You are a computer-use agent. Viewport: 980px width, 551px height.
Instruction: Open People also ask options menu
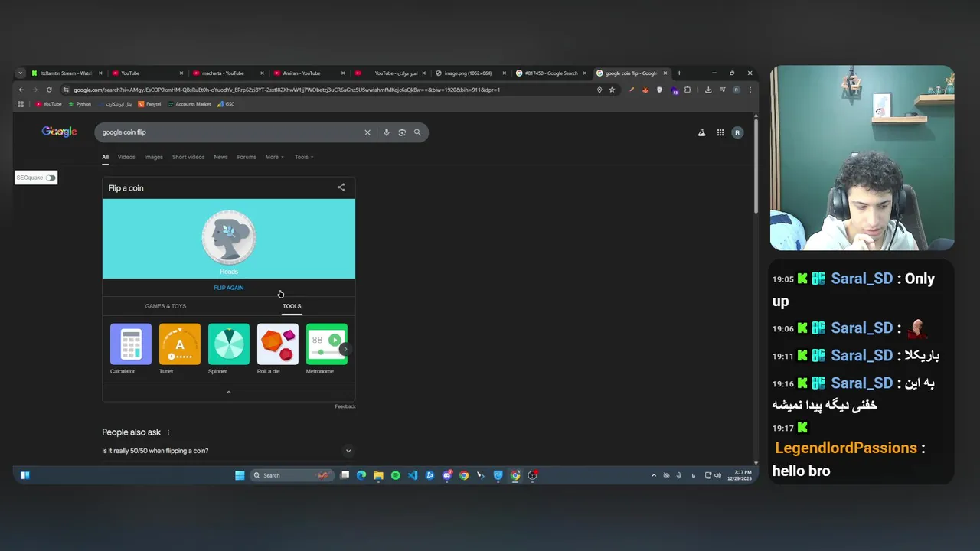(x=168, y=432)
